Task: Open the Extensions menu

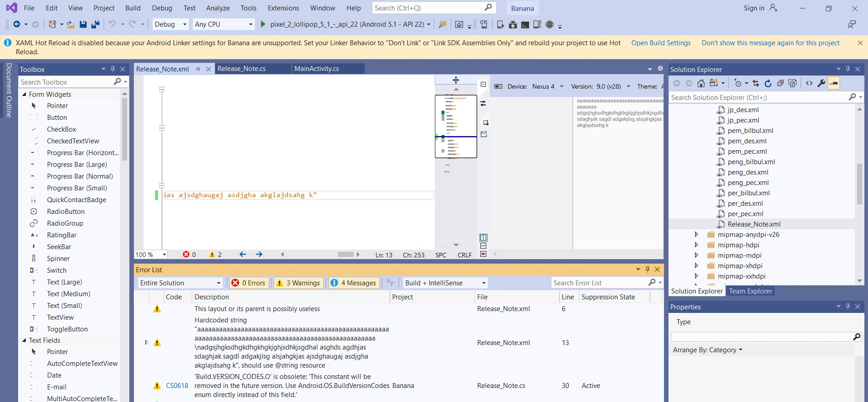Action: (x=283, y=8)
